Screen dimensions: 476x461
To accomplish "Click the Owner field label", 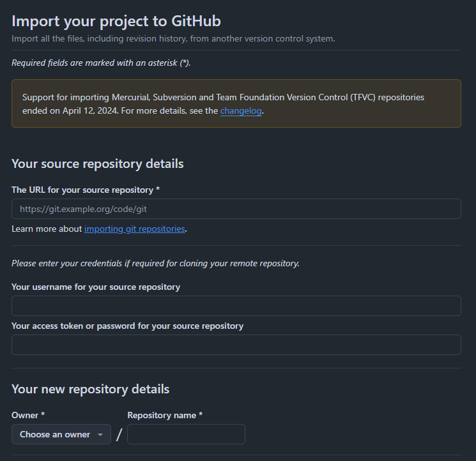I will [x=28, y=415].
